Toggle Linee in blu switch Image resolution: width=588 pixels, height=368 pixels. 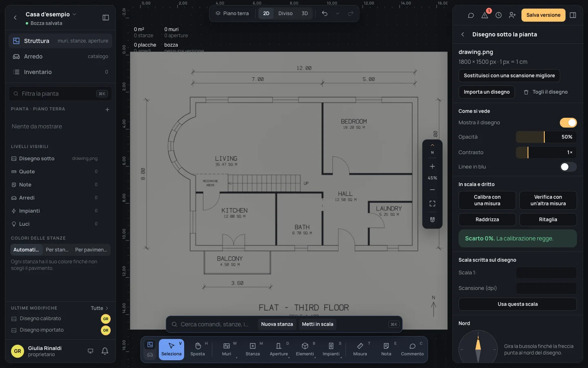568,167
